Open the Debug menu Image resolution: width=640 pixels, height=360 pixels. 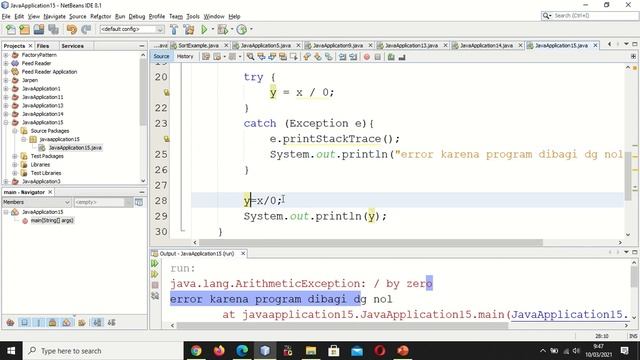[x=137, y=16]
